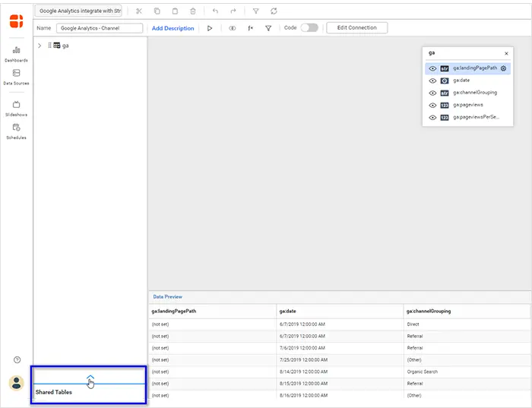Click the Name input field
This screenshot has height=408, width=532.
coord(100,28)
